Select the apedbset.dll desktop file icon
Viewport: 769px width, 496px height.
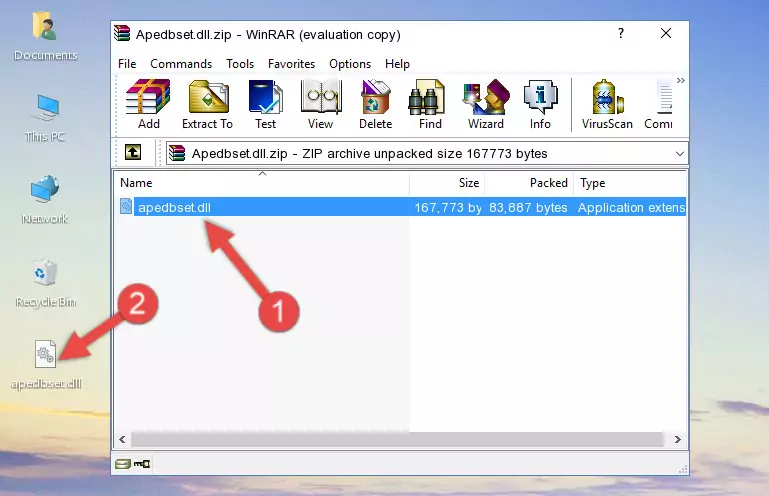tap(46, 365)
